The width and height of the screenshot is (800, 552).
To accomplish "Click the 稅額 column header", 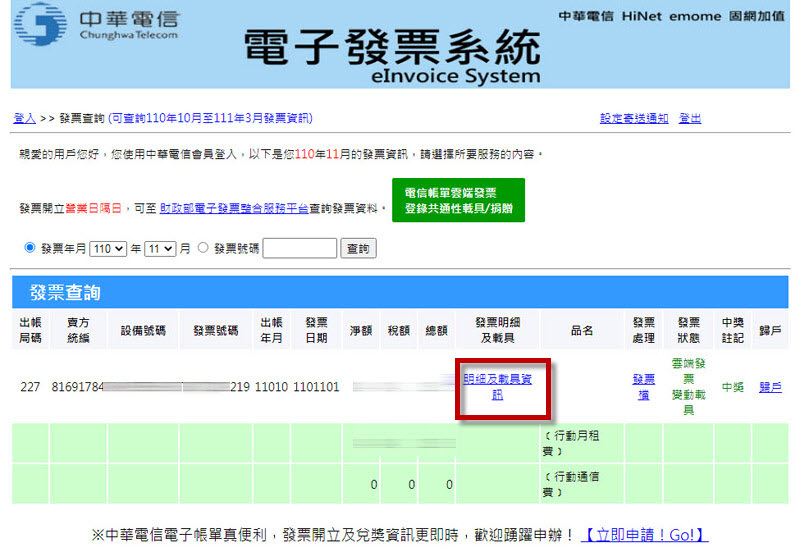I will [x=398, y=331].
